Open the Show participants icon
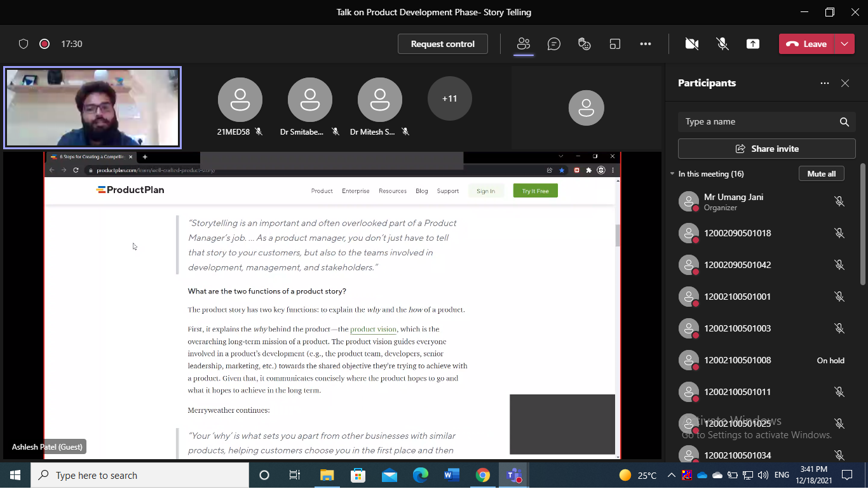868x496 pixels. click(x=523, y=44)
